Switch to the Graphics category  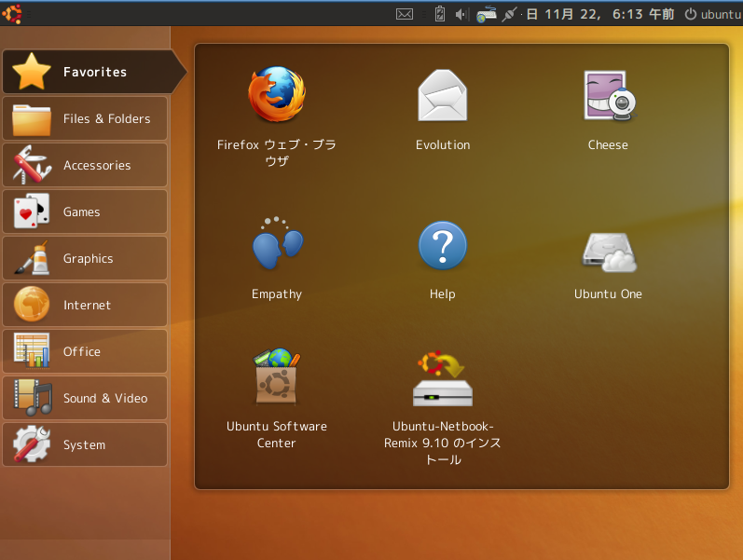click(x=85, y=258)
